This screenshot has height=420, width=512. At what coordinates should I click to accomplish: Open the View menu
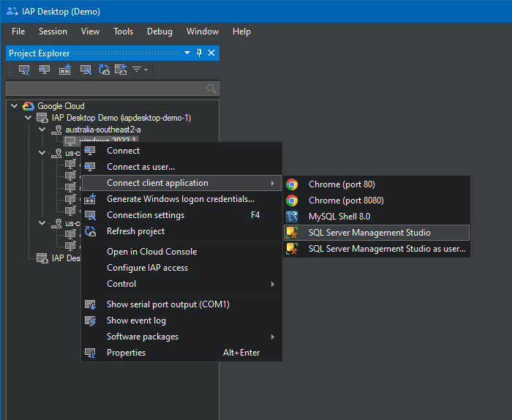point(90,31)
